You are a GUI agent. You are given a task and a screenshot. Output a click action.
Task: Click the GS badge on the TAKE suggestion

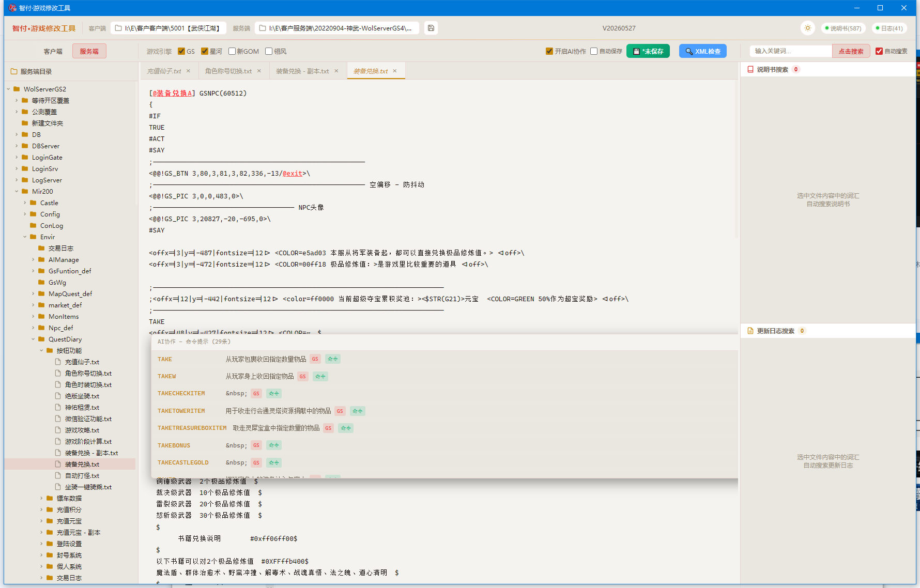315,359
